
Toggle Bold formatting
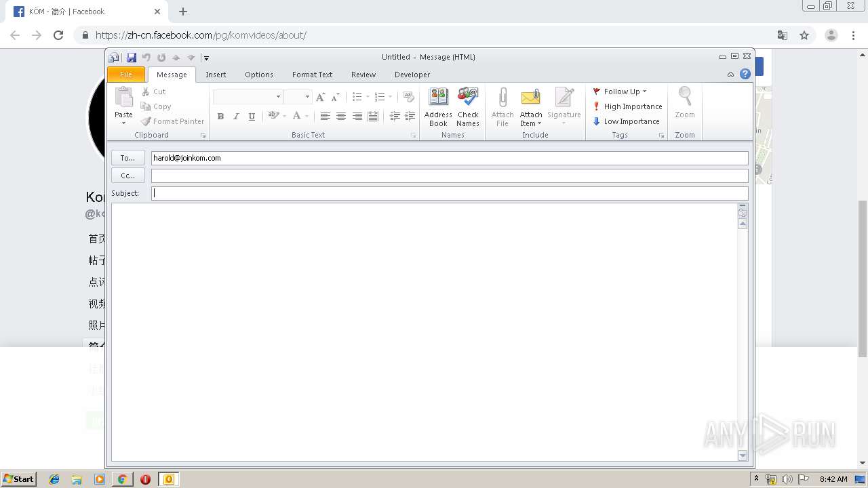(x=220, y=117)
